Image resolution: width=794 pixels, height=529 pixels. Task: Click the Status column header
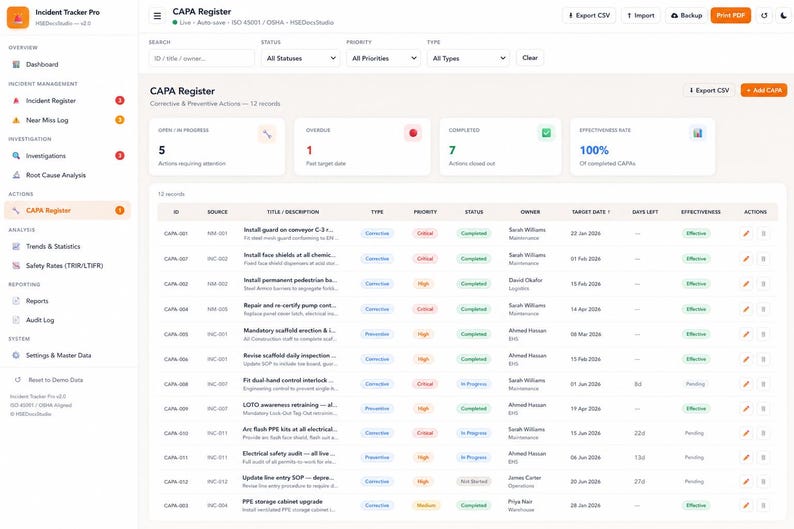(x=474, y=212)
